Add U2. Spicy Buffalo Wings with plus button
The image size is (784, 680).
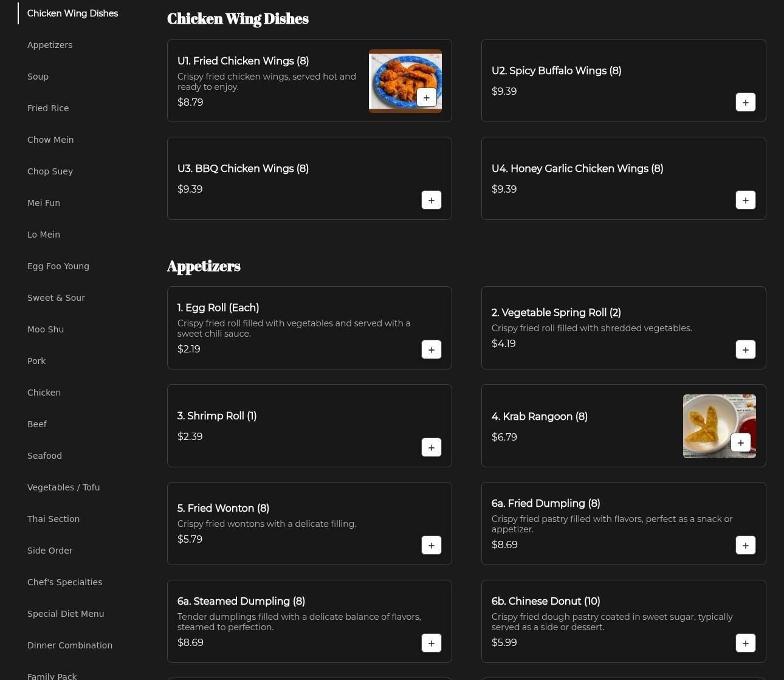(745, 102)
